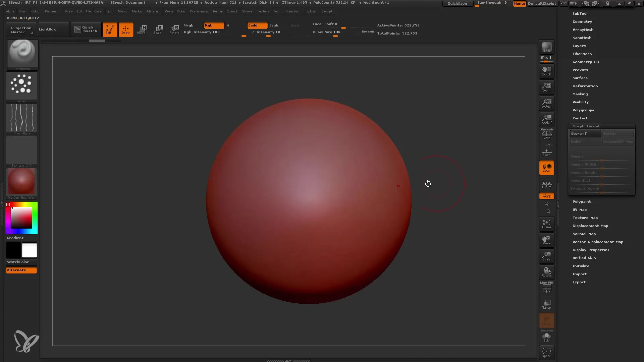Select the Rotate tool in toolbar
644x362 pixels.
[x=174, y=29]
